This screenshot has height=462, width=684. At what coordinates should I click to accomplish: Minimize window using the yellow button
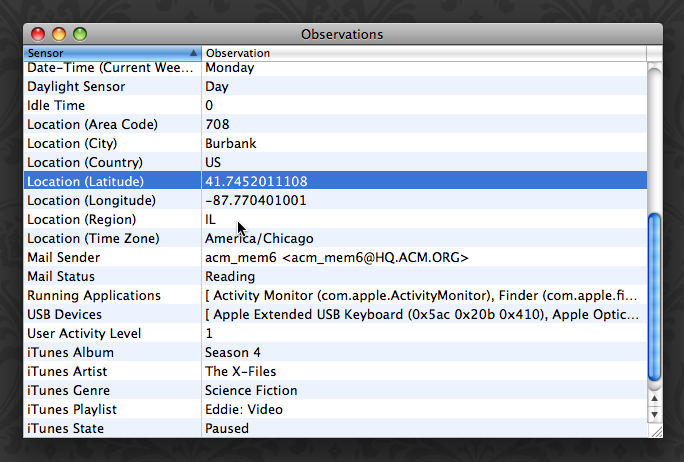click(x=59, y=34)
